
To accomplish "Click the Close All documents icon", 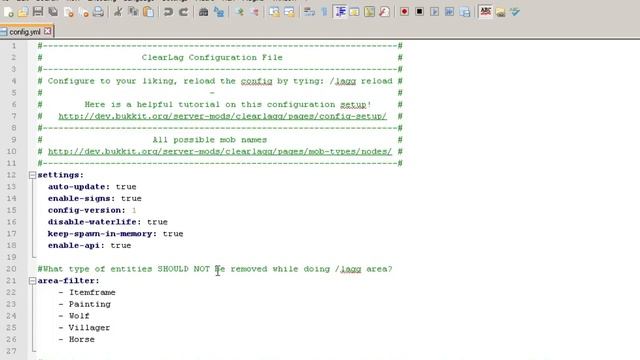I will (83, 12).
